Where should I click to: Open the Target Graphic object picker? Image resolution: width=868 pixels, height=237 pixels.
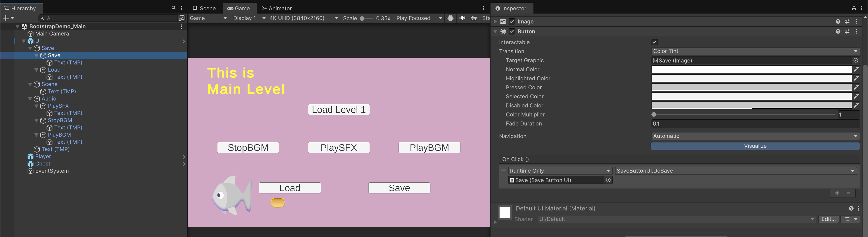[x=856, y=60]
